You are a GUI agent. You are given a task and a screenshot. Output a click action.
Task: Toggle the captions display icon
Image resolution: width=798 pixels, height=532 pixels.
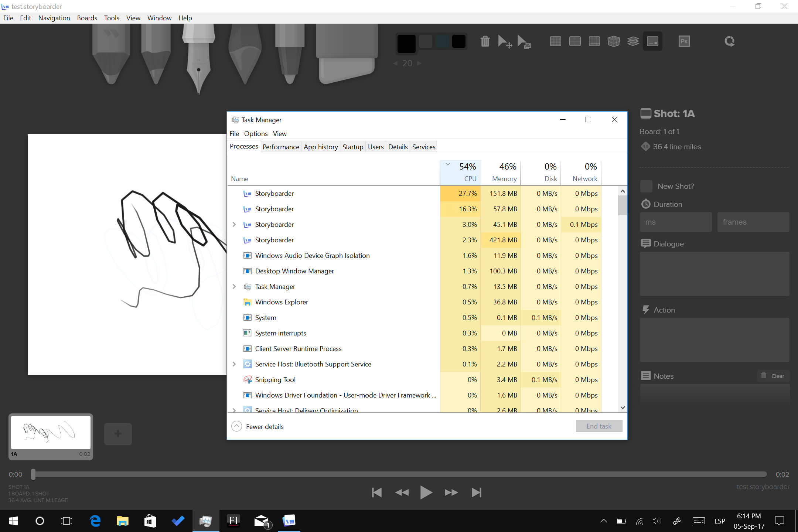(x=652, y=41)
